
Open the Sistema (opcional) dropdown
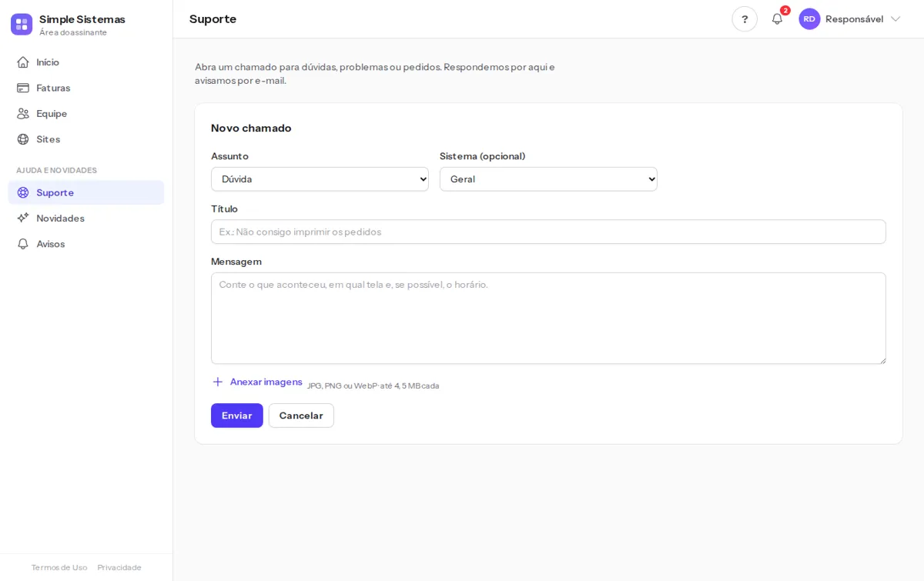click(548, 179)
